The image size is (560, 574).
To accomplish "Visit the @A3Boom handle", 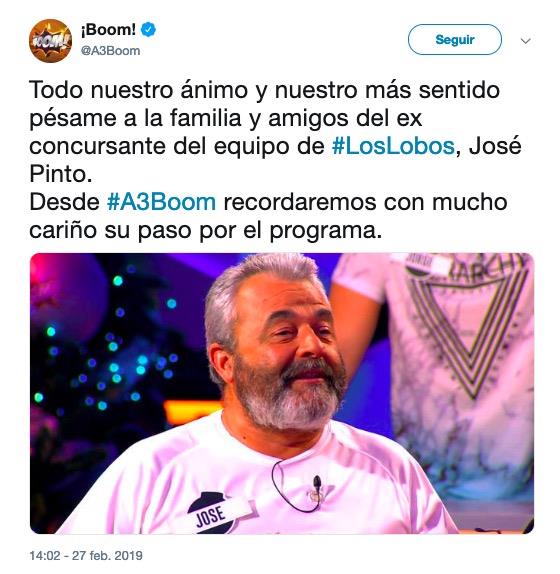I will 110,51.
